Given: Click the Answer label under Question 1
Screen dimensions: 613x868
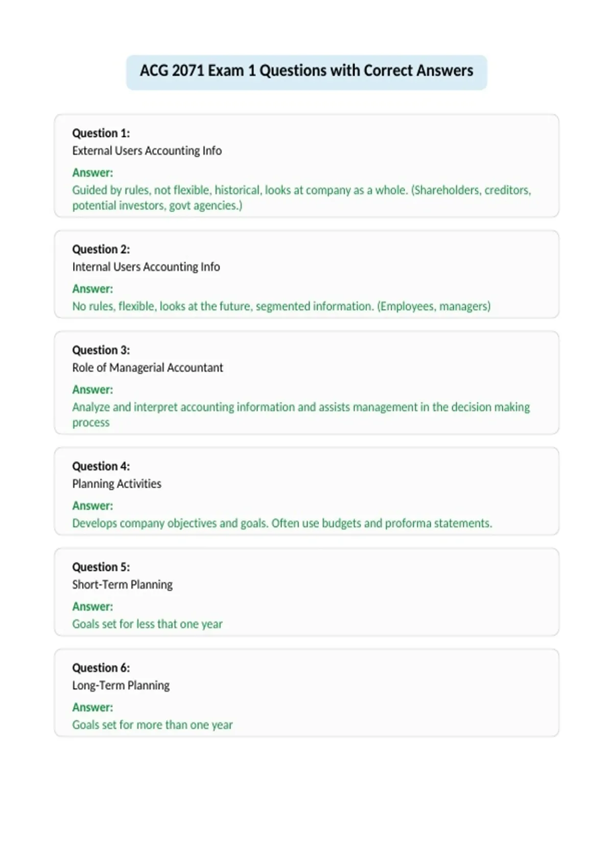Looking at the screenshot, I should point(92,173).
